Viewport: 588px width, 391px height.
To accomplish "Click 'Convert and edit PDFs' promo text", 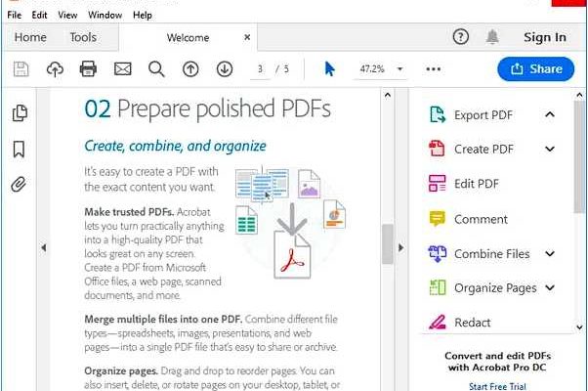I will click(x=497, y=356).
